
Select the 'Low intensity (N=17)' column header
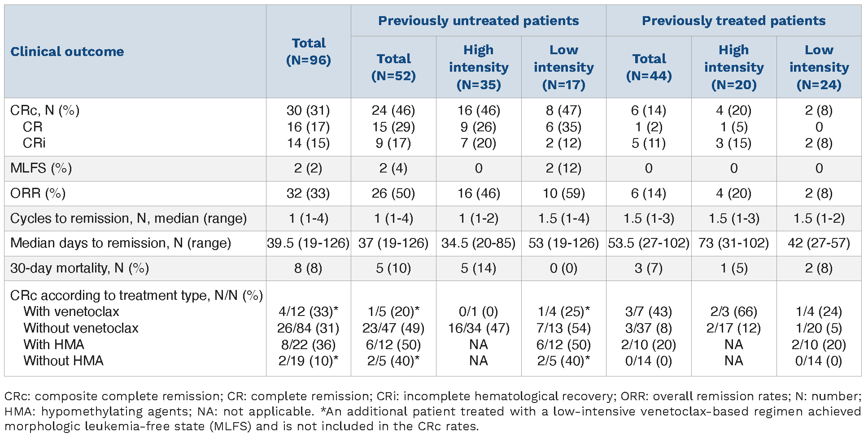click(563, 67)
